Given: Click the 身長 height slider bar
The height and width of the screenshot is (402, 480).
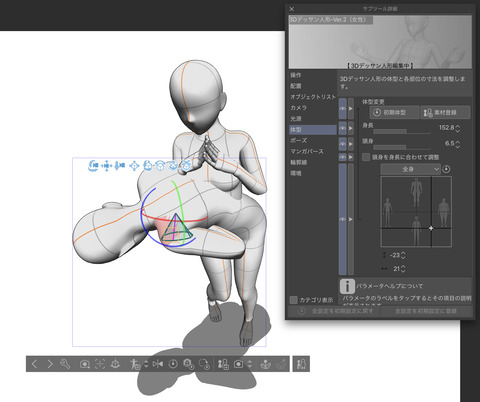Looking at the screenshot, I should [402, 131].
